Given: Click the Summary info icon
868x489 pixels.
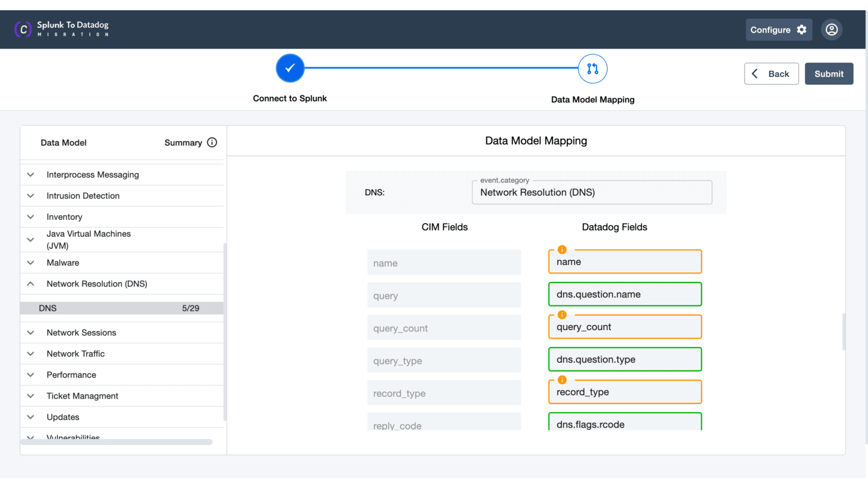Looking at the screenshot, I should (x=212, y=143).
